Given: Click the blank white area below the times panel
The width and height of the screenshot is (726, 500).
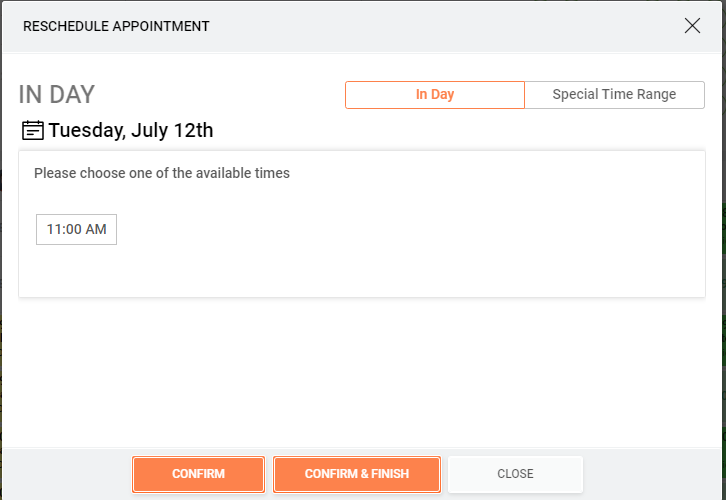Looking at the screenshot, I should tap(361, 370).
